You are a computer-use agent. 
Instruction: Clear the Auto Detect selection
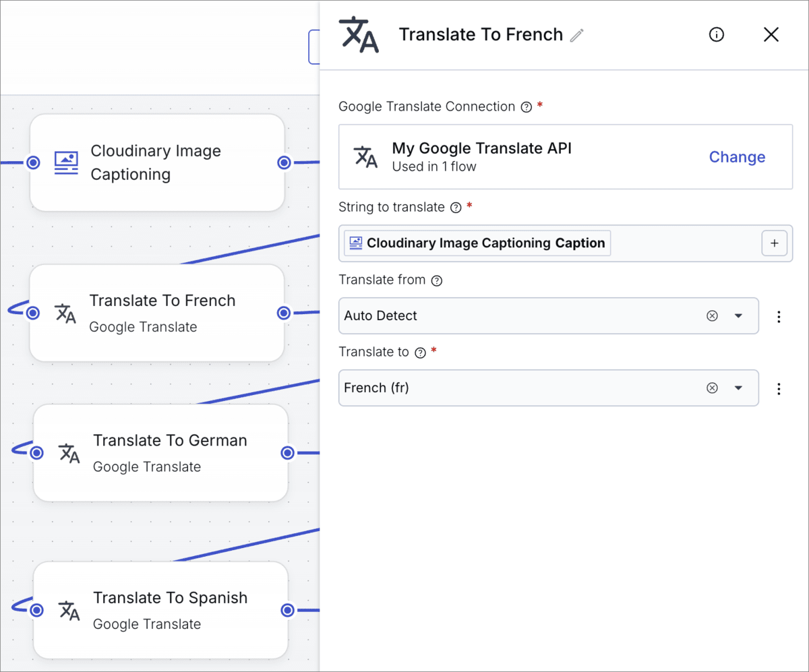point(712,315)
